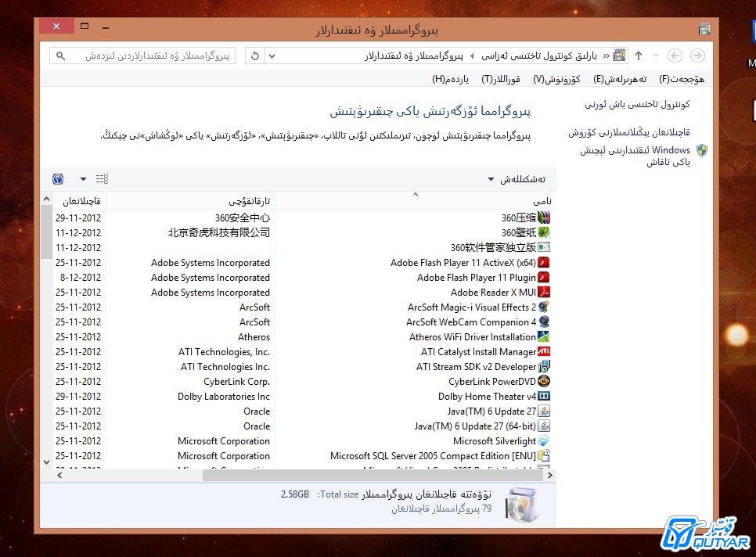The width and height of the screenshot is (756, 557).
Task: Click the vertical scrollbar down arrow
Action: (46, 462)
